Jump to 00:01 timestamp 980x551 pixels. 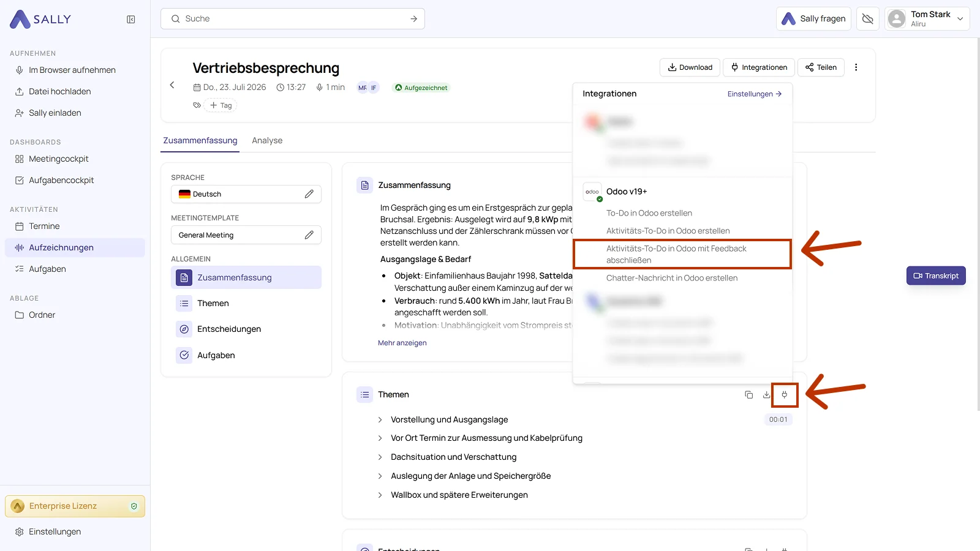(778, 419)
